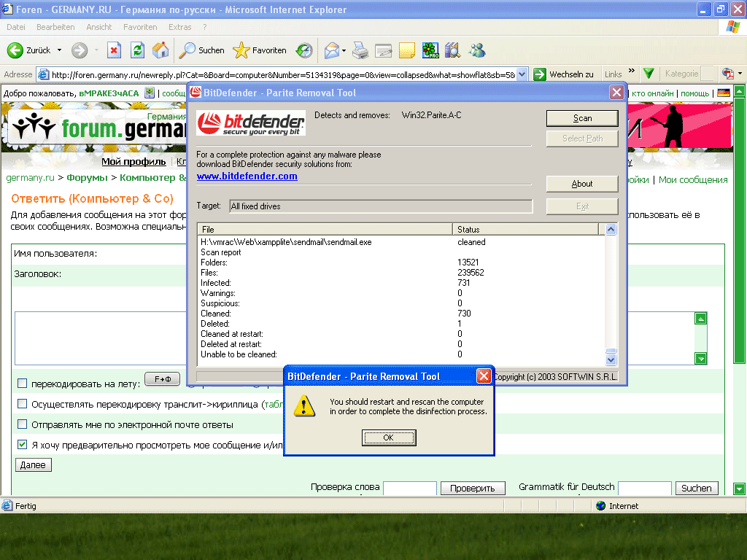Click the Suchen magnifier toolbar button
Screen dimensions: 747x560
201,50
